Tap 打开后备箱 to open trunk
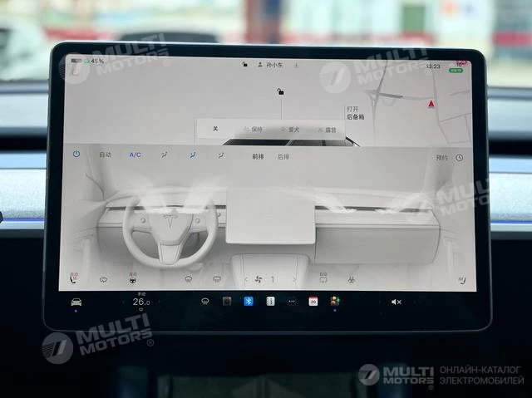This screenshot has height=398, width=532. coord(354,113)
